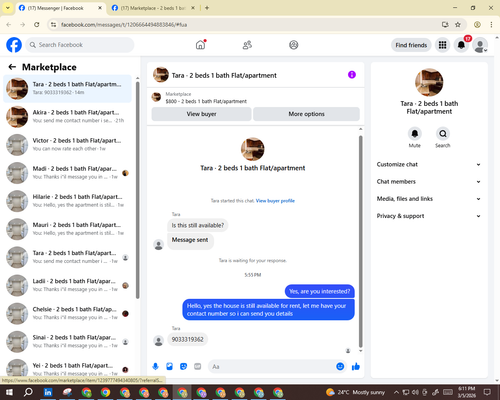This screenshot has height=400, width=500.
Task: Click the conversation scrollbar
Action: pyautogui.click(x=360, y=242)
